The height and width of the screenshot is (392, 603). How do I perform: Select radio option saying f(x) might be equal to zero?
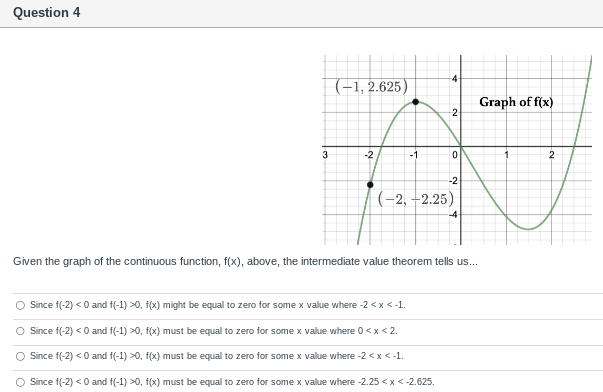coord(20,305)
